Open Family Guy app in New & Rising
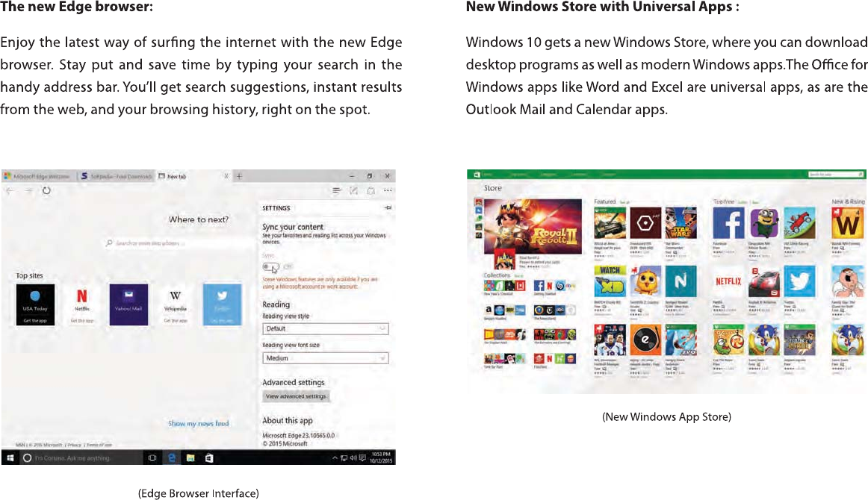 pyautogui.click(x=848, y=281)
